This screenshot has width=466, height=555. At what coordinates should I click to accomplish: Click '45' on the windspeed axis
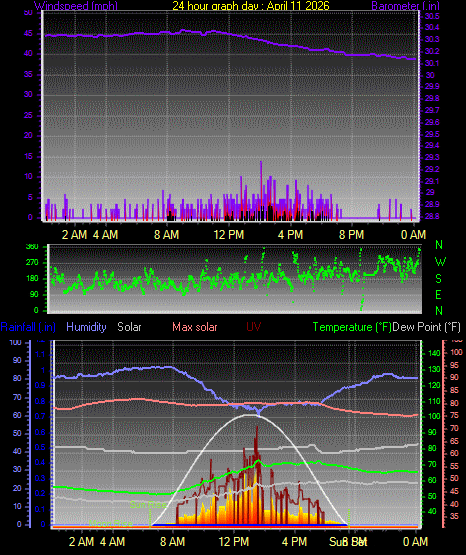tap(28, 34)
